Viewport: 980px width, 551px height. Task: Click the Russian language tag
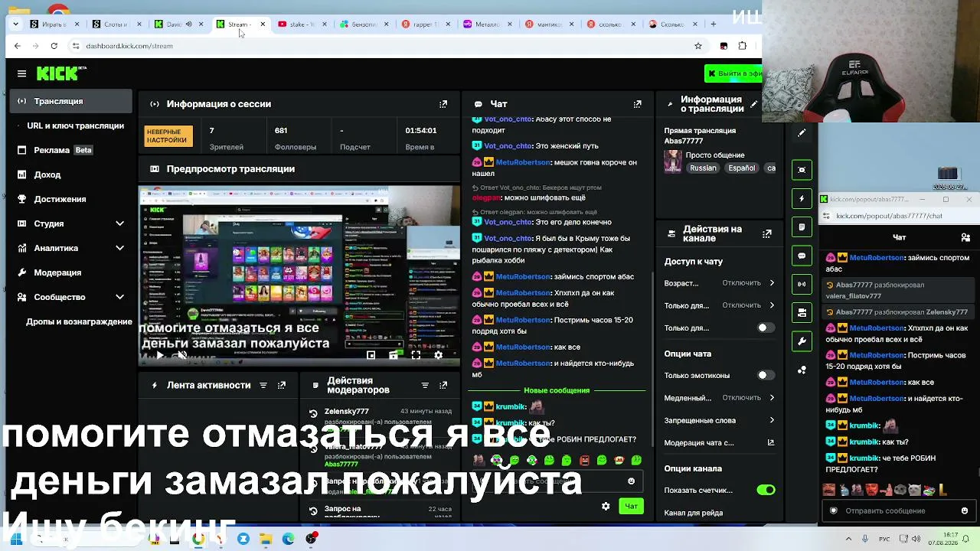(x=703, y=168)
